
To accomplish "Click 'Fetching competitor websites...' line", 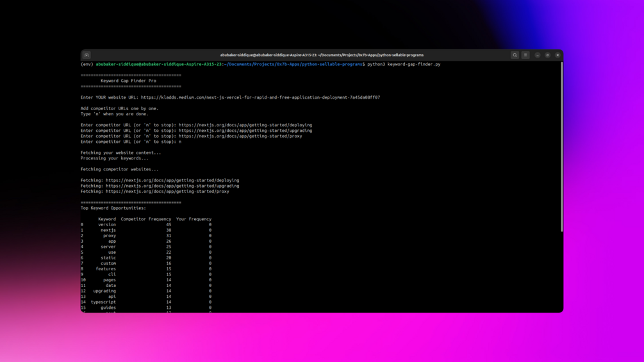I will (x=120, y=169).
